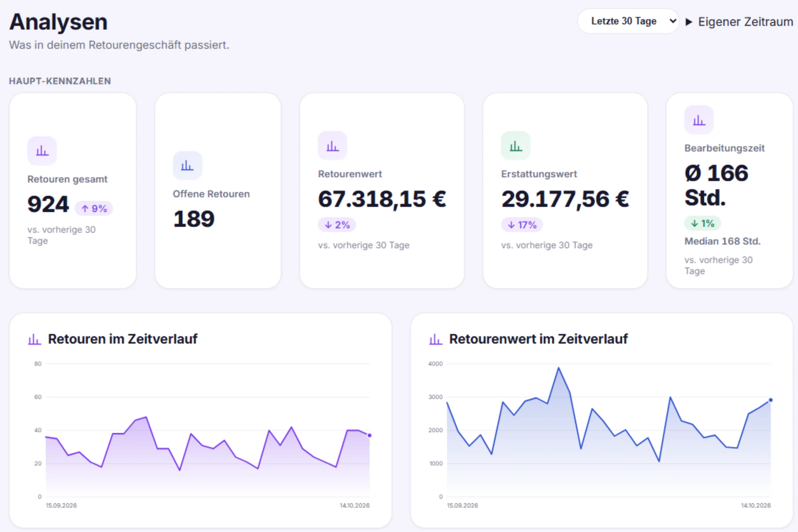Image resolution: width=798 pixels, height=532 pixels.
Task: Click the 2% decrease badge
Action: point(337,225)
